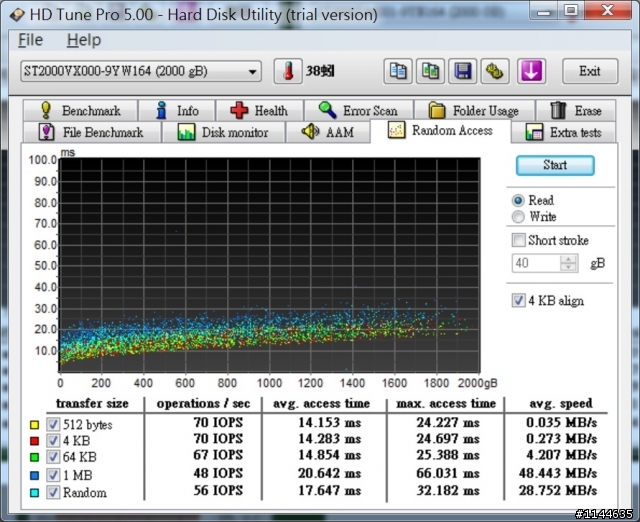The image size is (640, 522).
Task: Open the Benchmark tab
Action: coord(80,110)
